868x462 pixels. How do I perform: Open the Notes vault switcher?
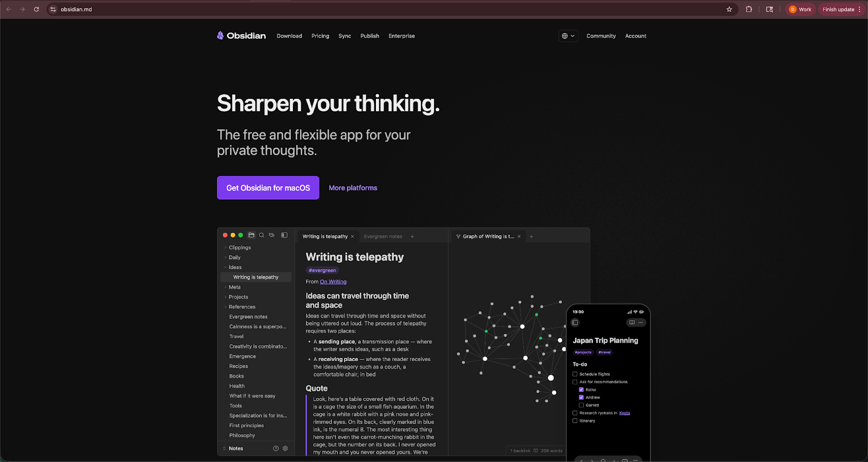(x=233, y=448)
